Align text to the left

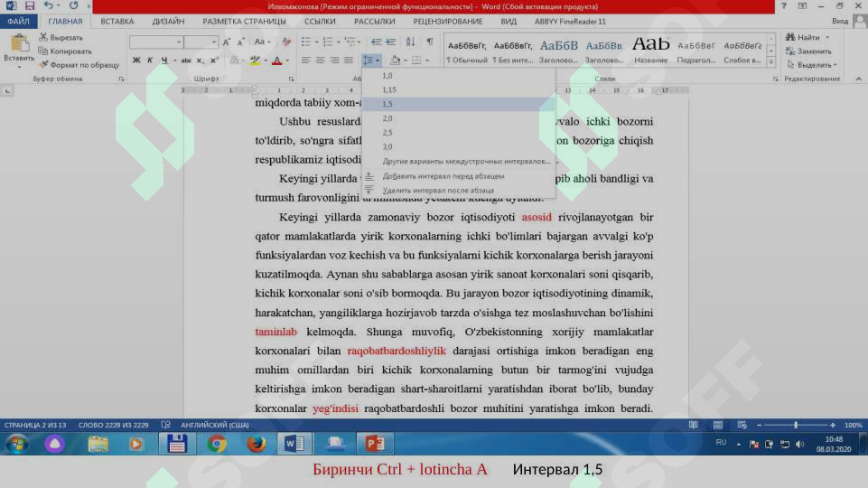click(305, 60)
